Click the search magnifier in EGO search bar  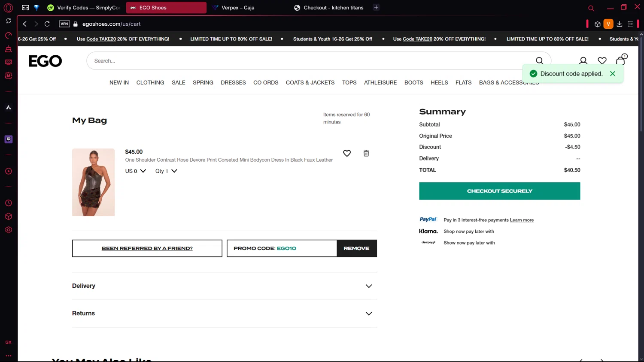click(539, 61)
